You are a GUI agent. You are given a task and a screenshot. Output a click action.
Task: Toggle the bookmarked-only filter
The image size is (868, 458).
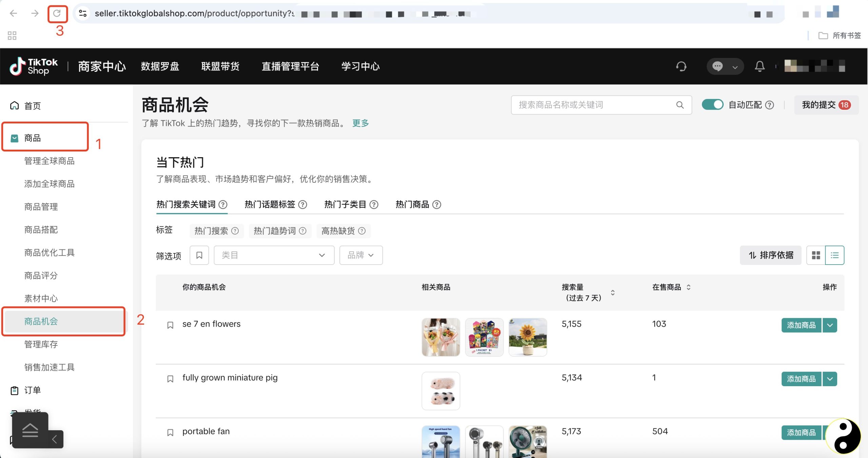coord(199,255)
